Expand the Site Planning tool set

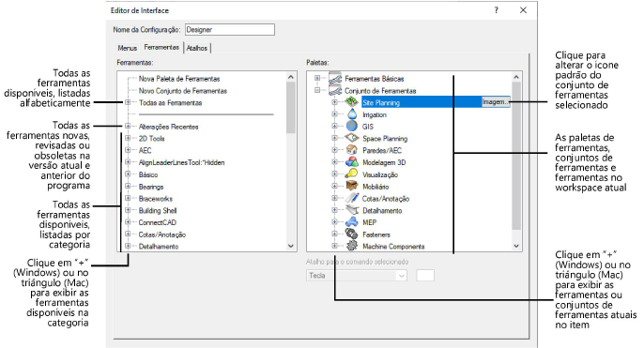[334, 101]
